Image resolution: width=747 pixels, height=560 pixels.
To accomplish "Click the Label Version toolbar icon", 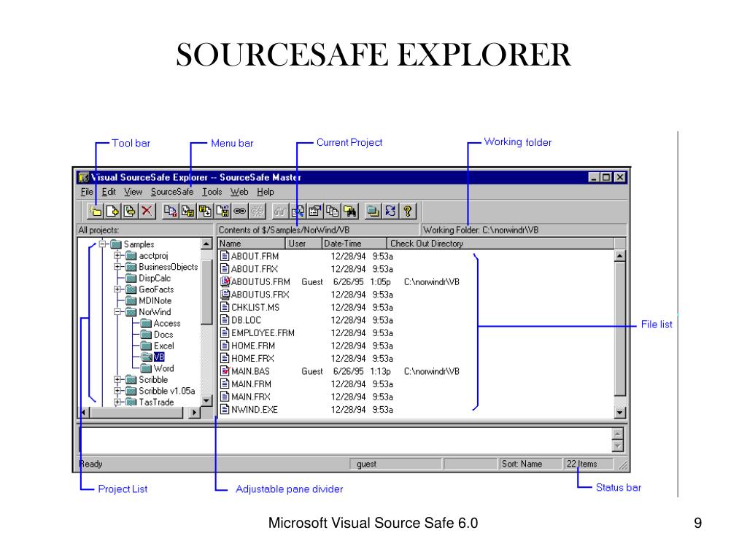I will pos(129,211).
